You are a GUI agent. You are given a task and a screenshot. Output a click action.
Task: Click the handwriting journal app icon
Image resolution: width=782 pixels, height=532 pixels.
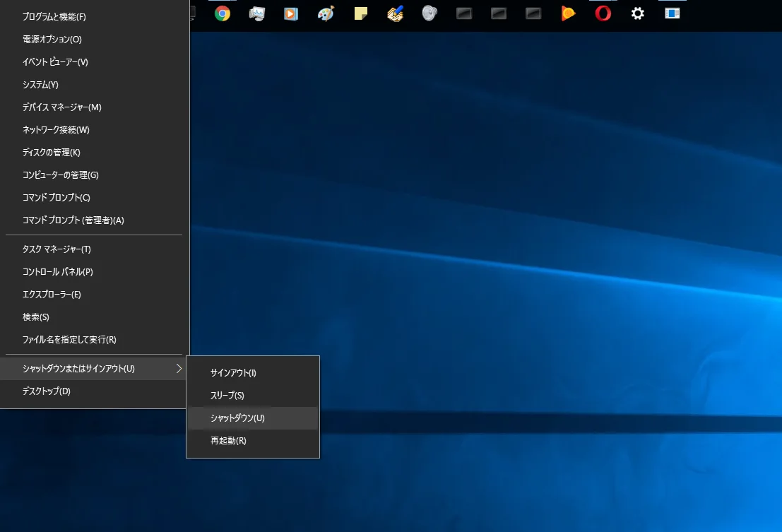395,14
